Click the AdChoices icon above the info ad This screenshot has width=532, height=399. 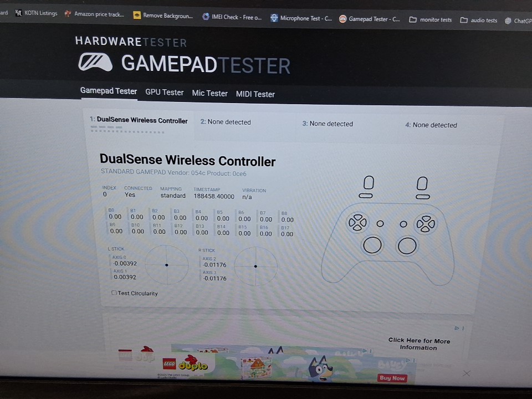click(x=457, y=328)
